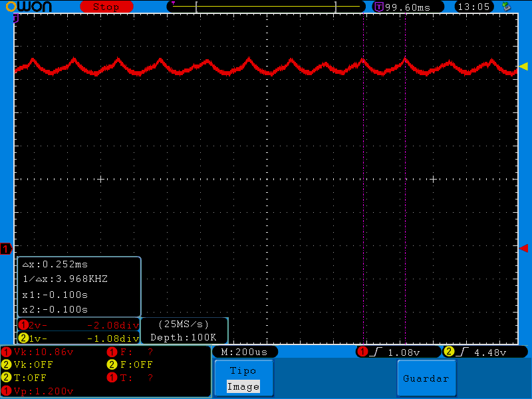Click the red channel 1 icon beside Vp:1.200v

tap(7, 391)
